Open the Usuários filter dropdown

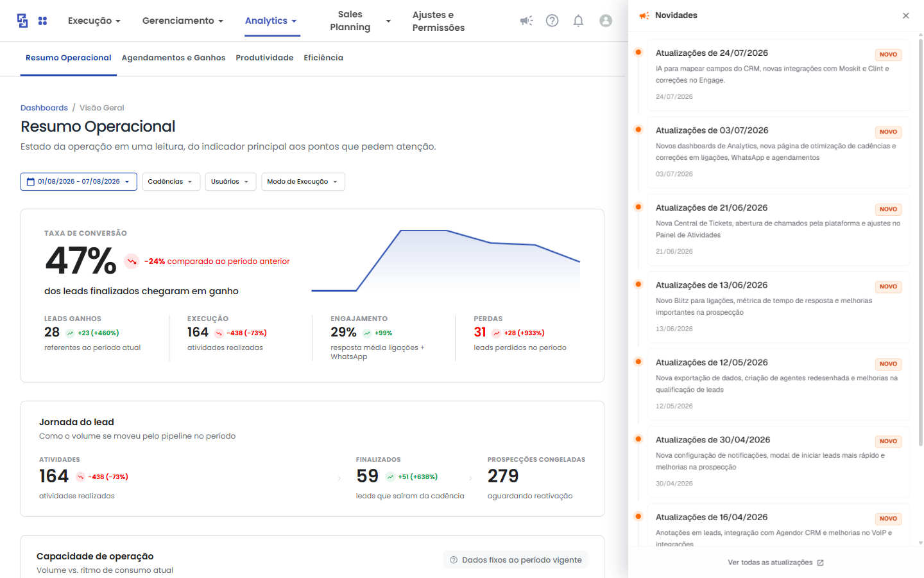pyautogui.click(x=230, y=182)
